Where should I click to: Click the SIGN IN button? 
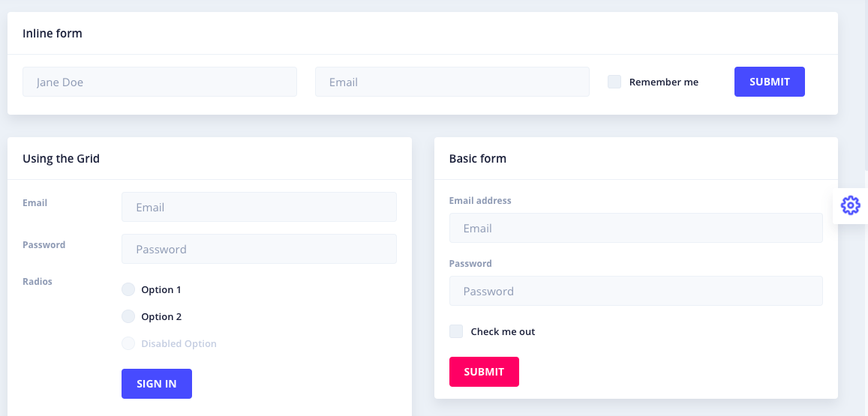tap(157, 384)
